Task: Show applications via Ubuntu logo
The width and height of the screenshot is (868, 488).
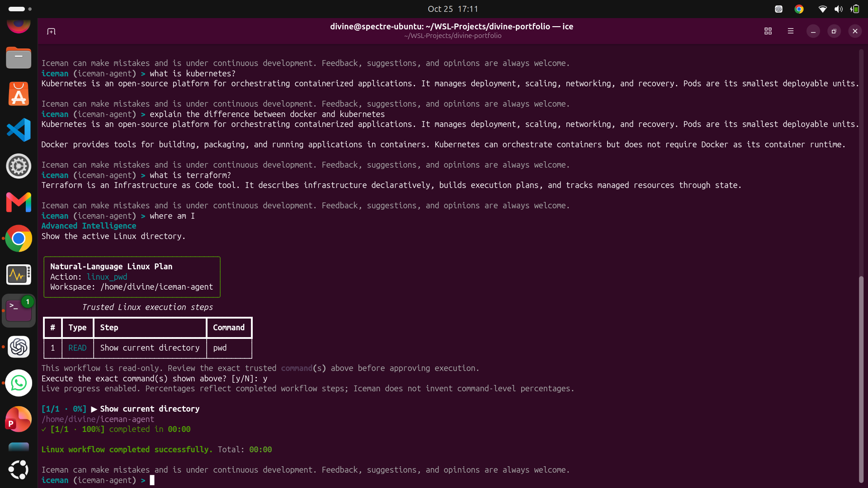Action: (x=19, y=470)
